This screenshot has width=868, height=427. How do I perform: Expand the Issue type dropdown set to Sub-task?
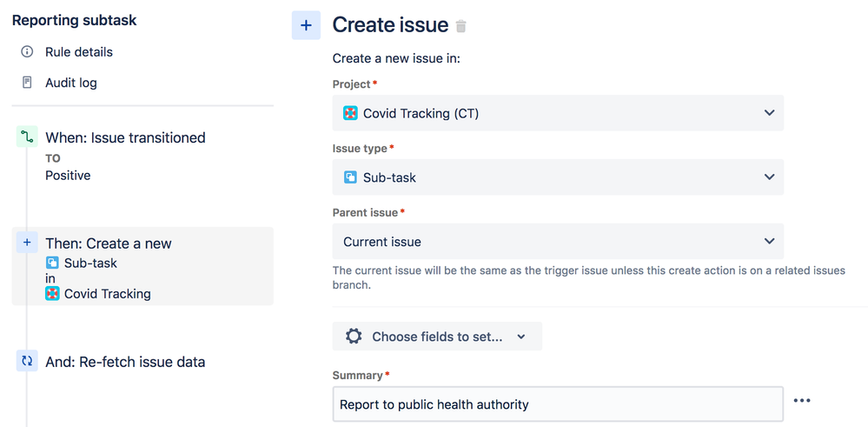(x=558, y=177)
